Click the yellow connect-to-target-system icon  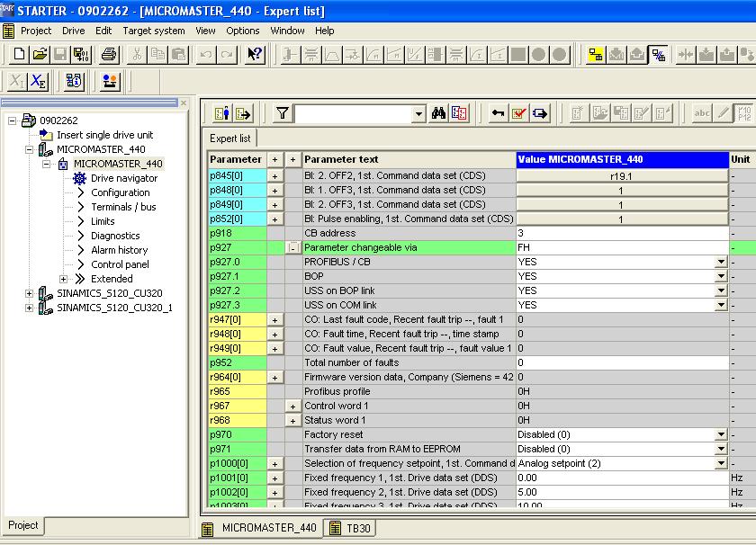click(x=596, y=55)
